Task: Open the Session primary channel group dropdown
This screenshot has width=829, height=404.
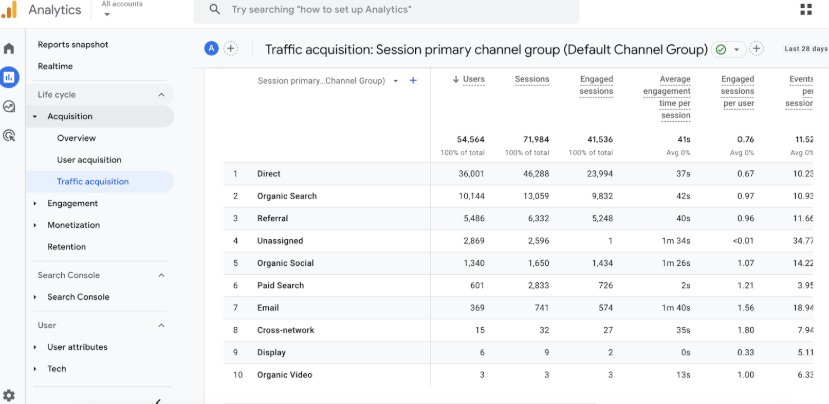Action: pos(395,81)
